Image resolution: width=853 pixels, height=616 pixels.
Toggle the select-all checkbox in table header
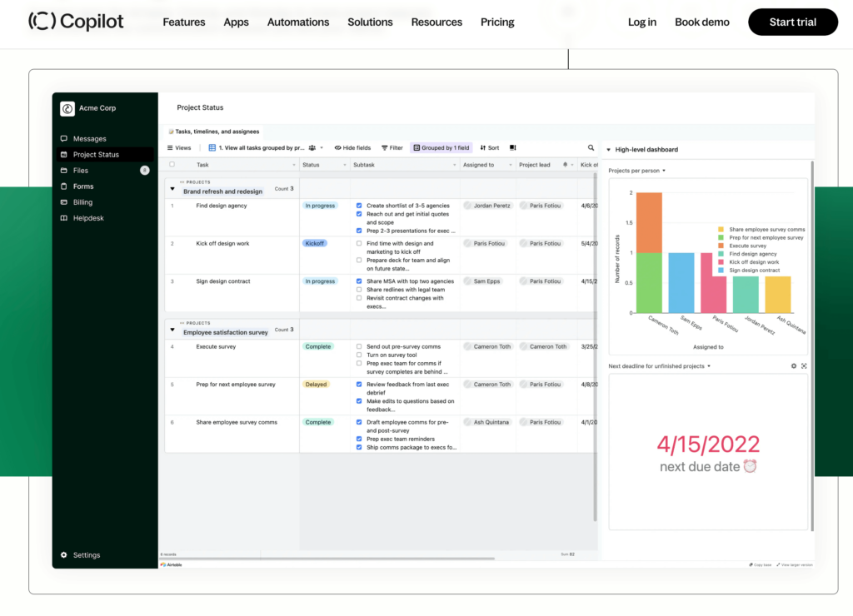(172, 164)
